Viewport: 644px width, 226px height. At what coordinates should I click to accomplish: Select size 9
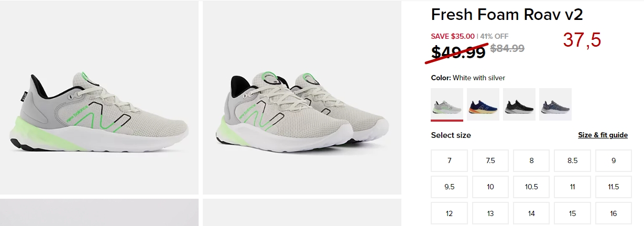coord(614,160)
